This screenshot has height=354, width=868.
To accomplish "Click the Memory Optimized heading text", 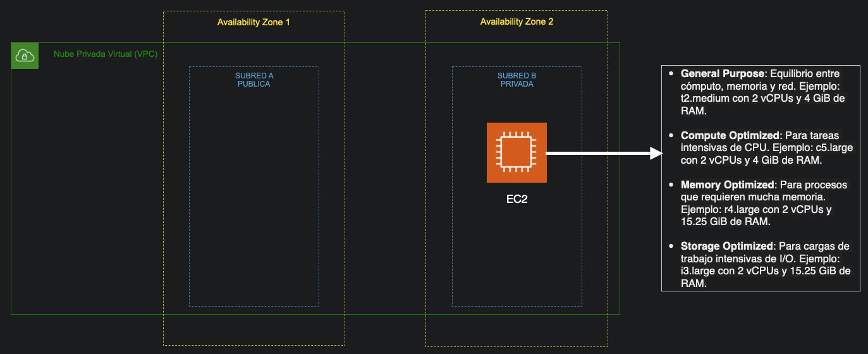I will pos(727,185).
